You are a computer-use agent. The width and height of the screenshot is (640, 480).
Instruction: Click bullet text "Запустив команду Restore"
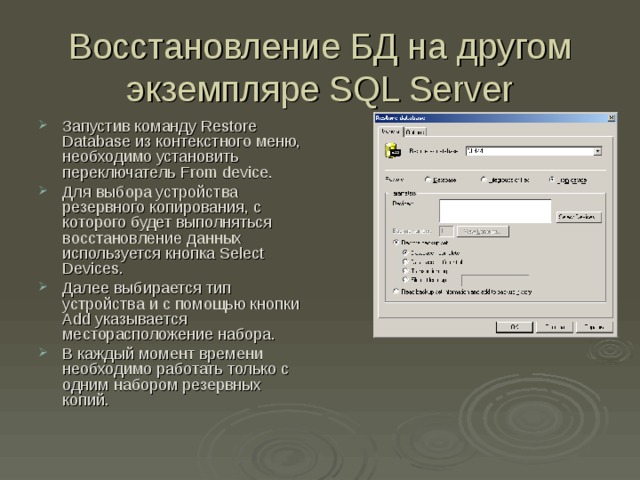[159, 127]
